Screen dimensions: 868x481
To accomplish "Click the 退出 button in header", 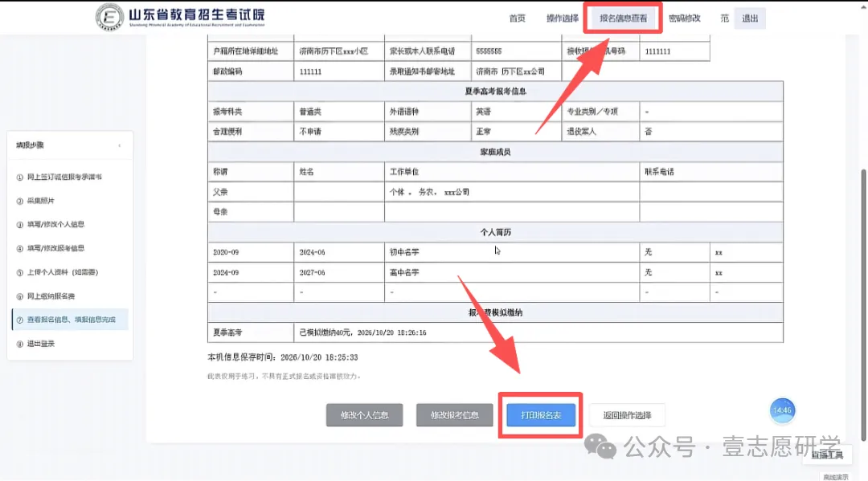I will tap(750, 18).
